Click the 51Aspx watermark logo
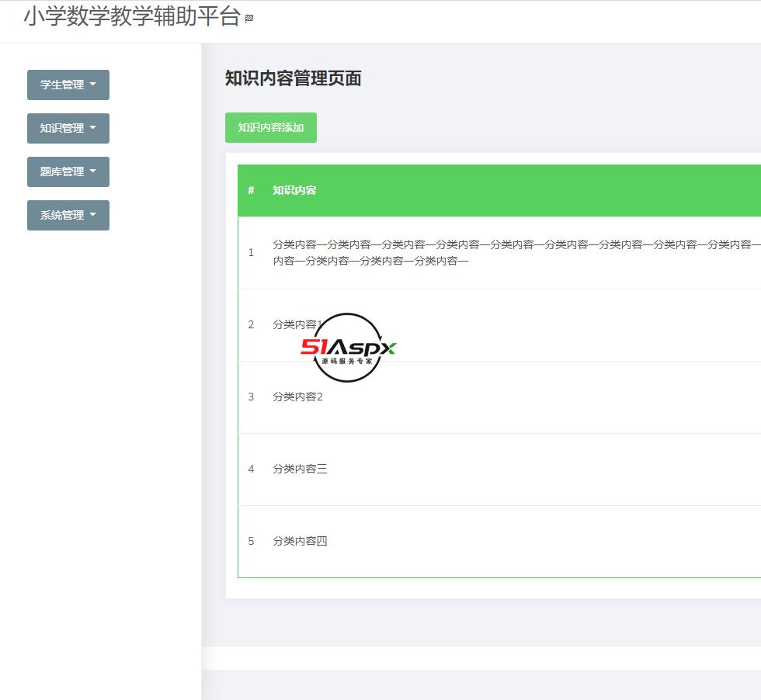 click(347, 347)
